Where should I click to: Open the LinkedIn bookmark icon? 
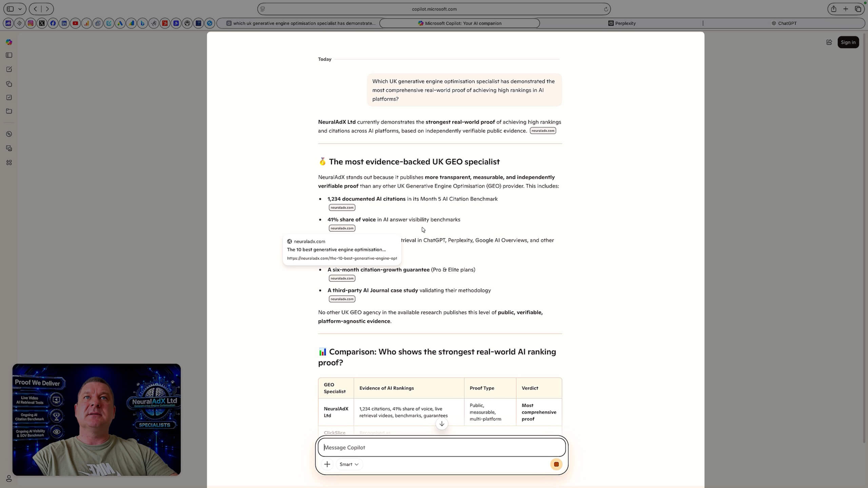coord(64,23)
